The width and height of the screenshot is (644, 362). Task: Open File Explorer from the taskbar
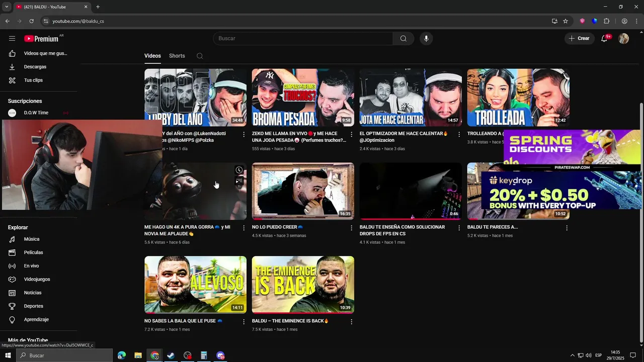tap(138, 355)
